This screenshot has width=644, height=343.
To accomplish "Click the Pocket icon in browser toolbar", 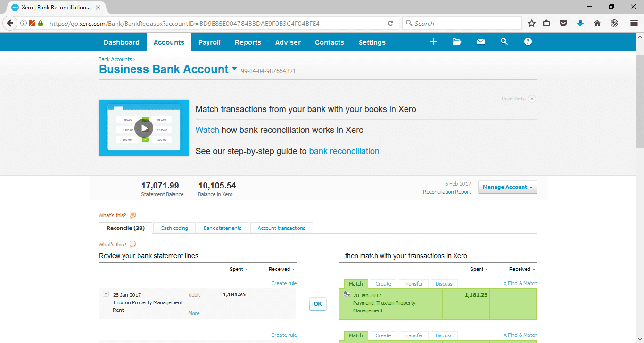I will click(x=563, y=23).
